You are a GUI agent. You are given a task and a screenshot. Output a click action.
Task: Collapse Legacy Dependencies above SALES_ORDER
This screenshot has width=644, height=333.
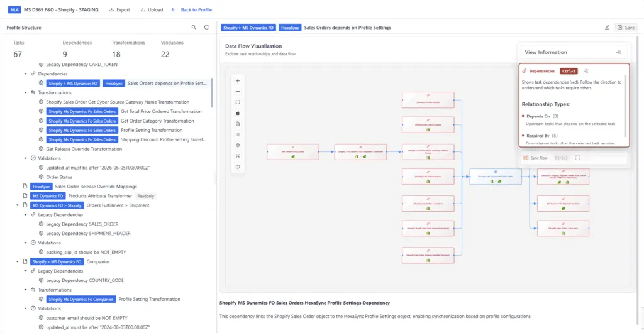coord(25,215)
